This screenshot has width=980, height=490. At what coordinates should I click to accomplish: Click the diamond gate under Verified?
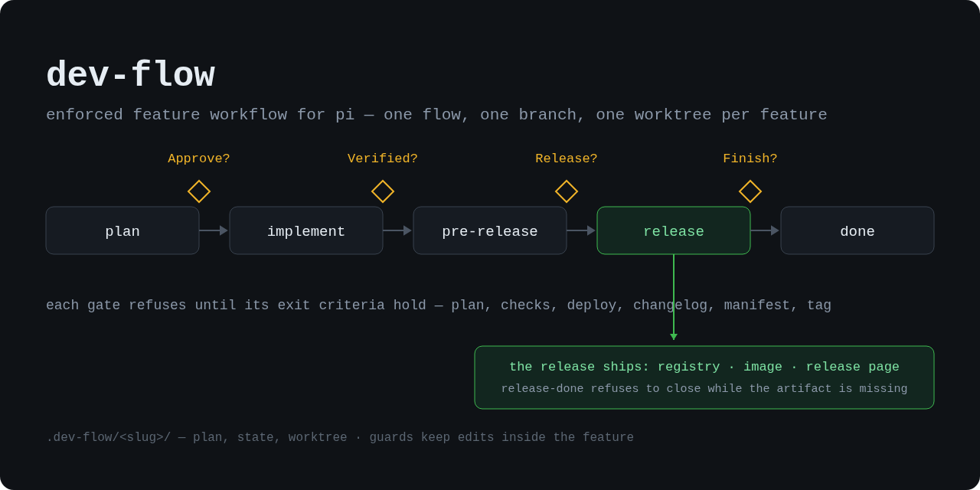(x=383, y=191)
